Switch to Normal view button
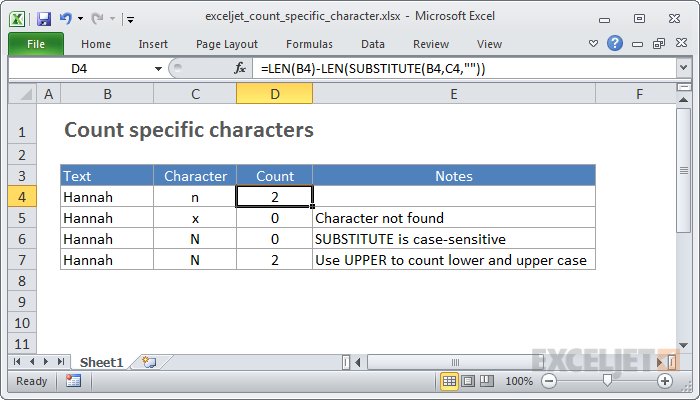Image resolution: width=700 pixels, height=400 pixels. pos(450,381)
